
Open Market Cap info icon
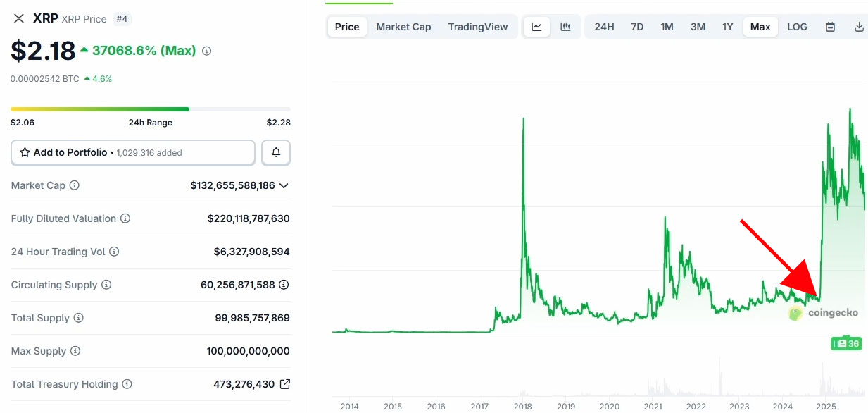click(75, 185)
